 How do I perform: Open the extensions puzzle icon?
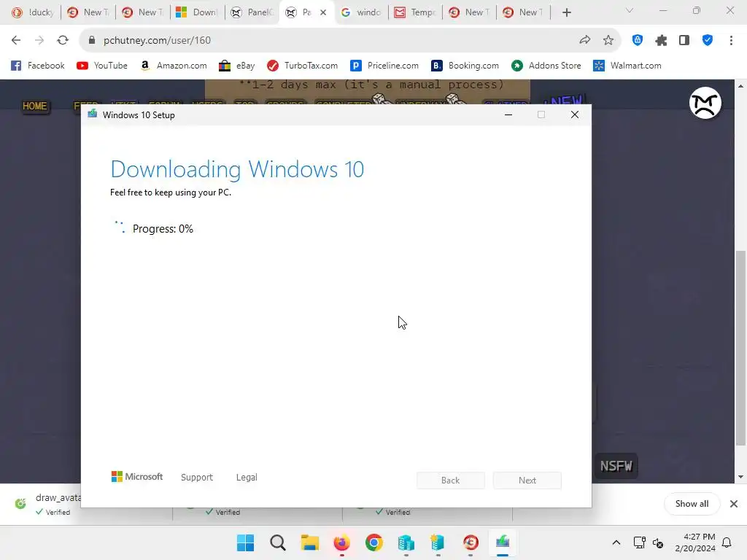coord(661,41)
